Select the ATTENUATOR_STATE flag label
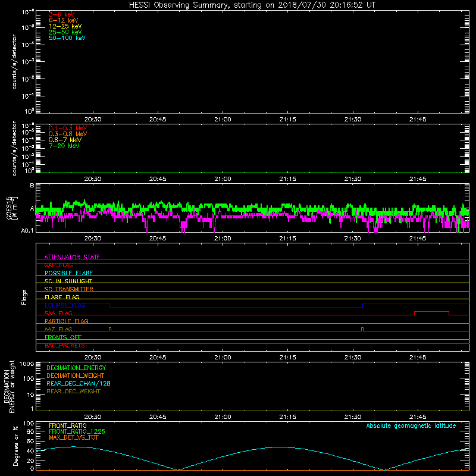This screenshot has width=476, height=476. point(72,257)
